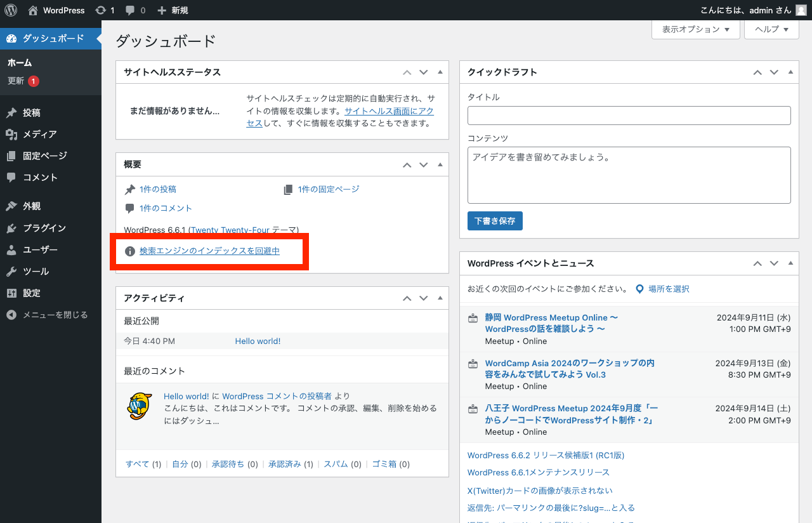The height and width of the screenshot is (523, 812).
Task: Open 八王子 WordPress Meetup event
Action: pyautogui.click(x=572, y=414)
